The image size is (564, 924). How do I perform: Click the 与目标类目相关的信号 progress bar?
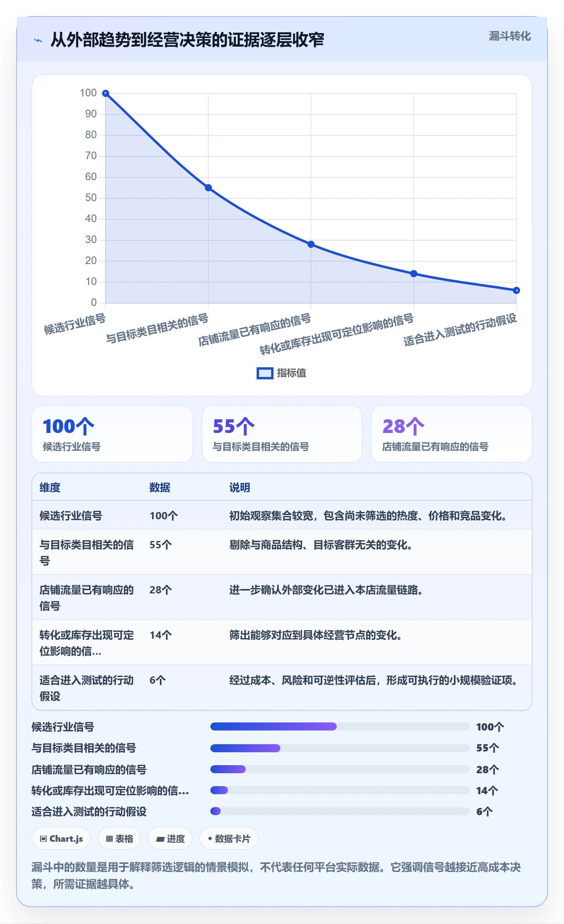[x=340, y=748]
